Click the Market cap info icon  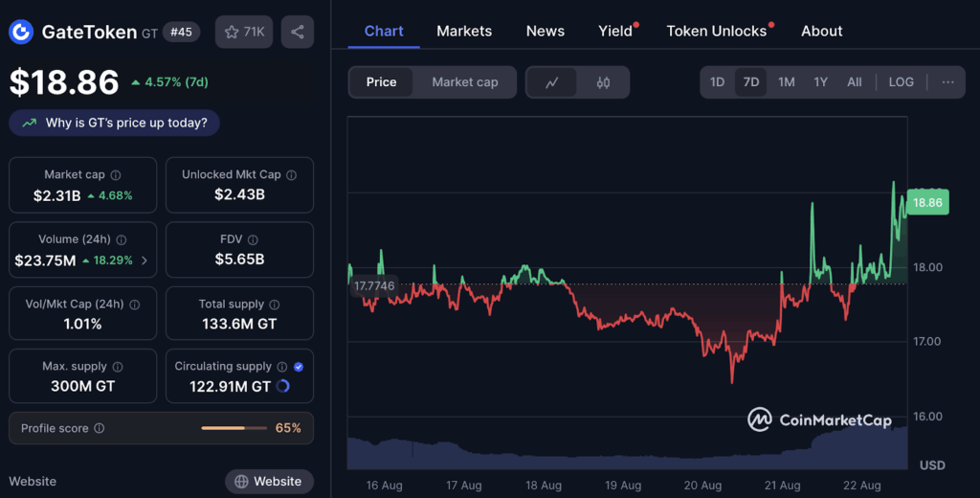tap(116, 175)
